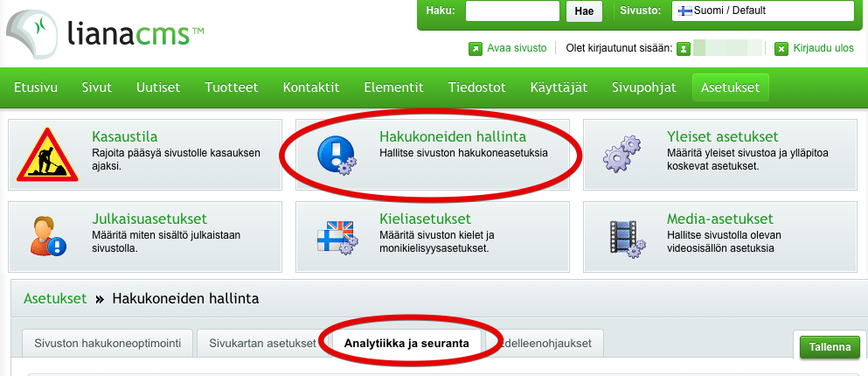Click the Kieliasetukset flags icon
The image size is (868, 376).
pos(337,237)
